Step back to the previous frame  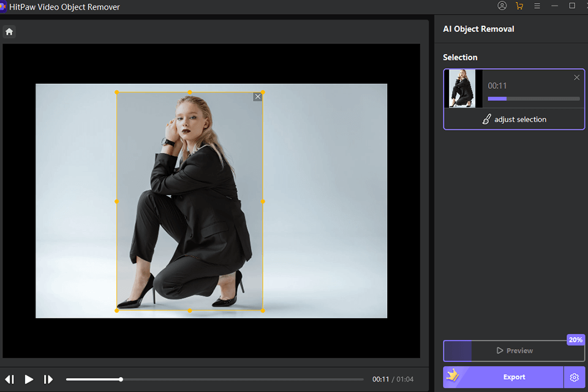(10, 380)
